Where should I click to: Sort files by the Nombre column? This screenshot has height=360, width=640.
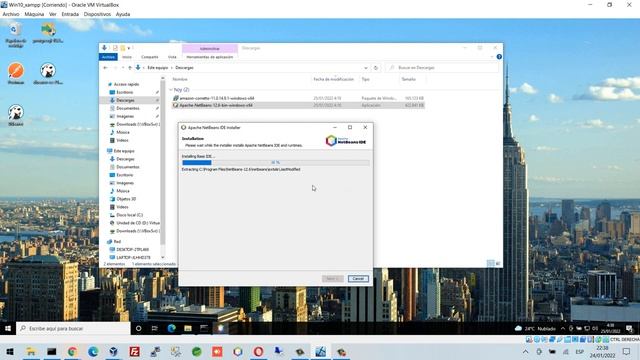pos(180,79)
